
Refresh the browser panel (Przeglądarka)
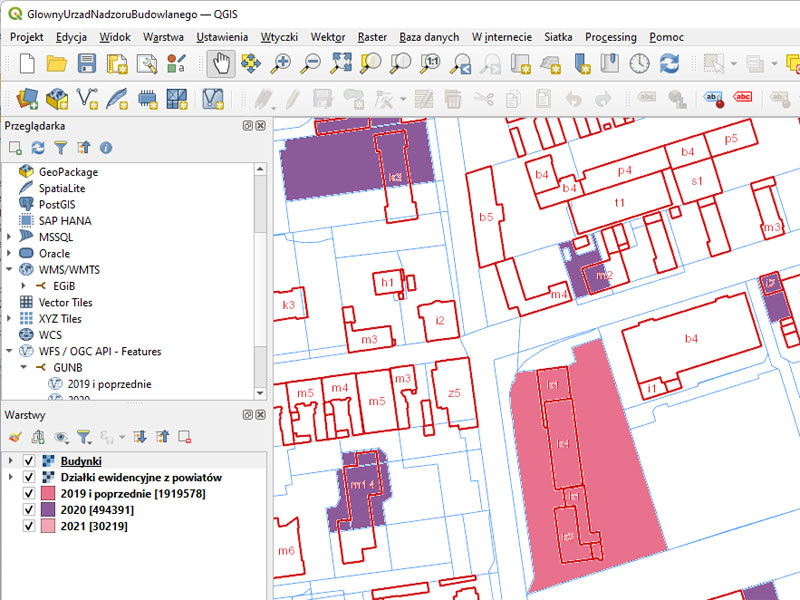coord(38,148)
